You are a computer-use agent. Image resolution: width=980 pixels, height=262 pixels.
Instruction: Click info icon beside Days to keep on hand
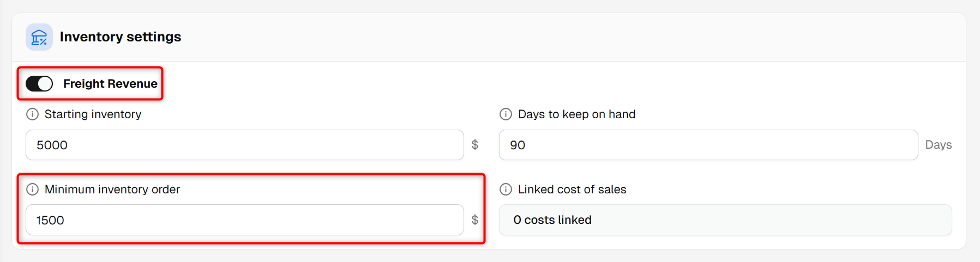[506, 114]
